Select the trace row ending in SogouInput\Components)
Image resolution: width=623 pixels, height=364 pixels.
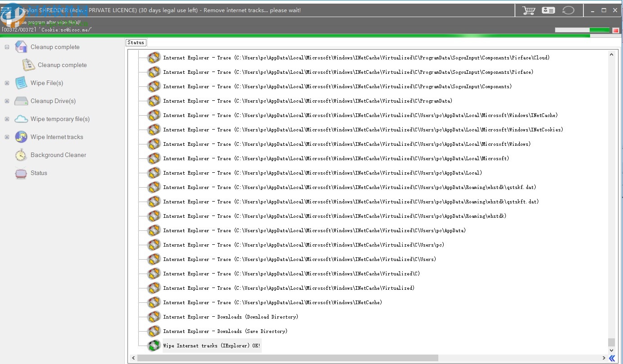337,86
